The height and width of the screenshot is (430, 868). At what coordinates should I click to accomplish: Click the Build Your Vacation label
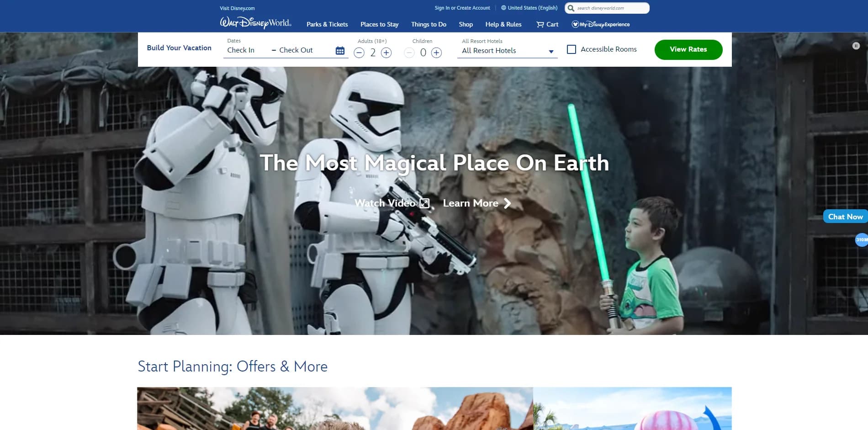[x=179, y=48]
